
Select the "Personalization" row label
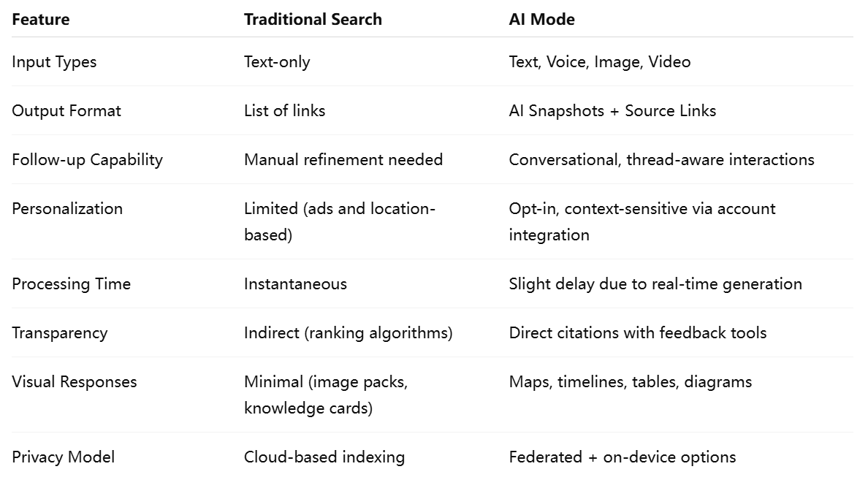tap(67, 209)
